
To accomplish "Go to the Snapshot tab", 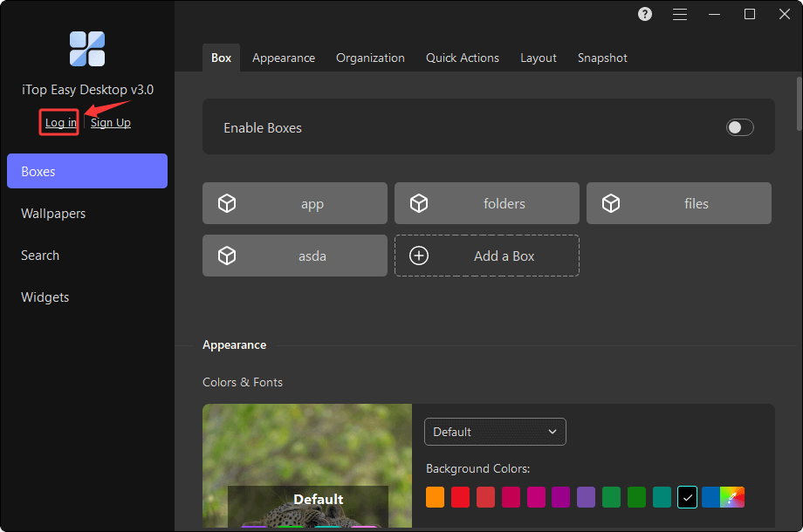I will (x=602, y=58).
